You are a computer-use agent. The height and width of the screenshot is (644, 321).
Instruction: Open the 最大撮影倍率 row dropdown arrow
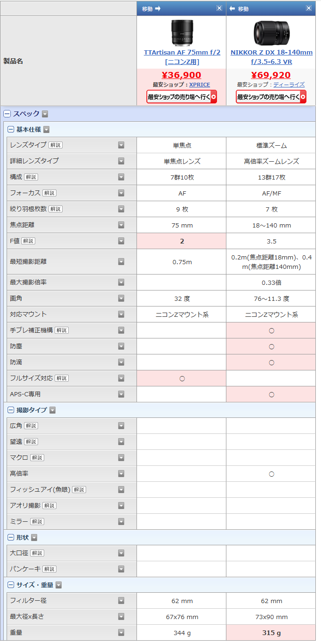click(x=121, y=283)
